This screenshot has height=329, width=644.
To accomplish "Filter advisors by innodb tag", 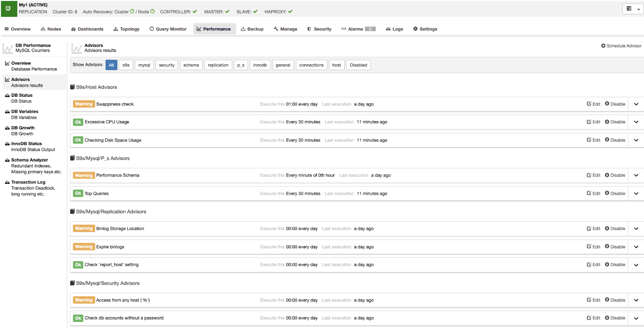I will [260, 65].
